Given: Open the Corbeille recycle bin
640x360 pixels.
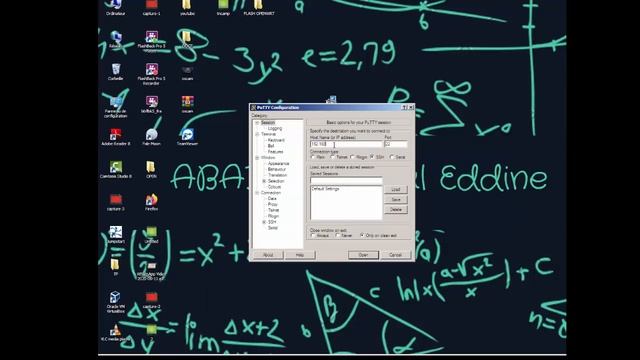Looking at the screenshot, I should coord(116,71).
